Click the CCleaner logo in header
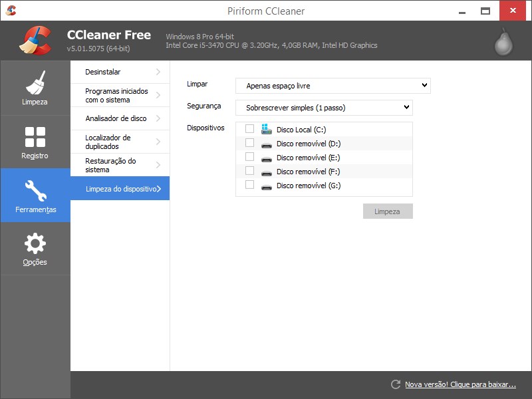The width and height of the screenshot is (532, 399). [x=36, y=41]
